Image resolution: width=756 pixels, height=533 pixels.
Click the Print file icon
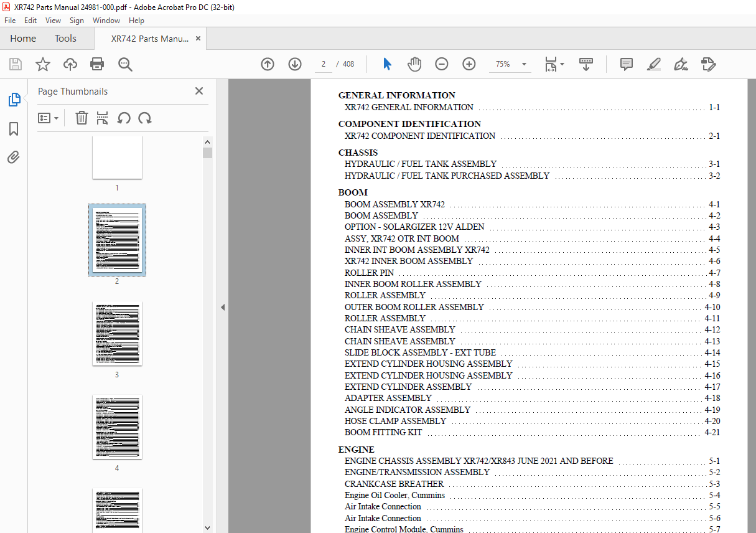pos(97,64)
